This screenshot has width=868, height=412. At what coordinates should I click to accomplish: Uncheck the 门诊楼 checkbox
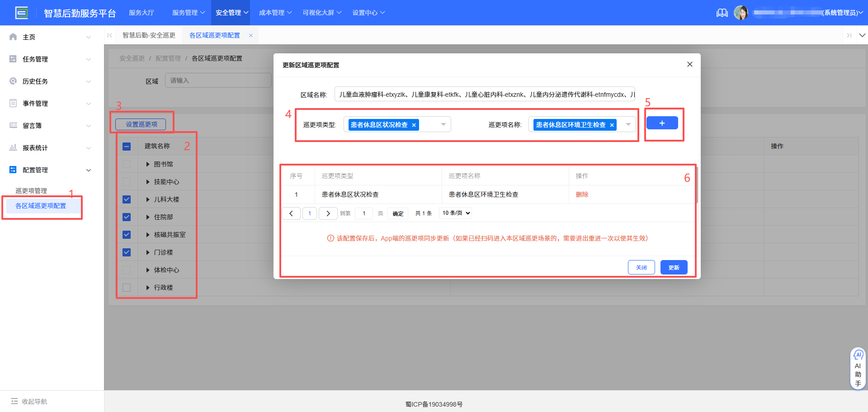pos(127,252)
